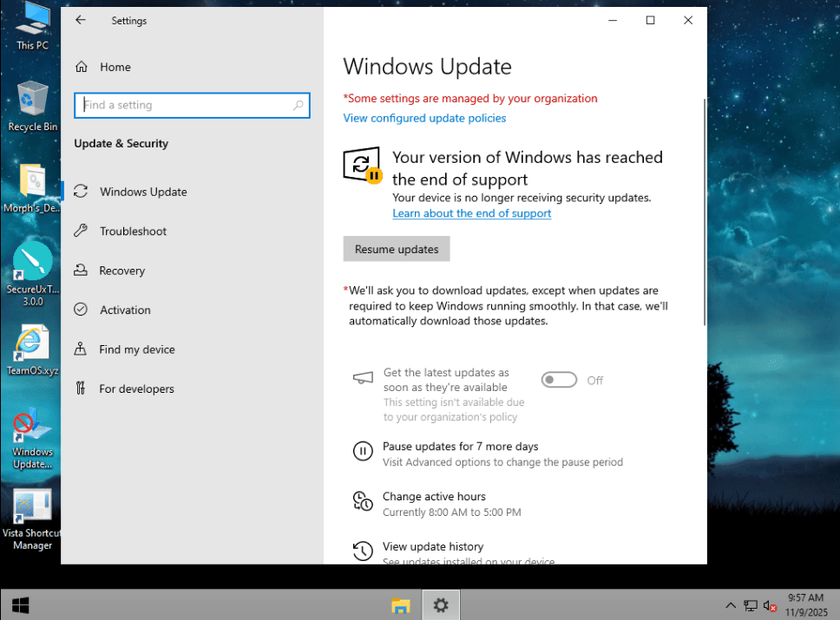
Task: Click the For developers tools icon
Action: pyautogui.click(x=81, y=388)
